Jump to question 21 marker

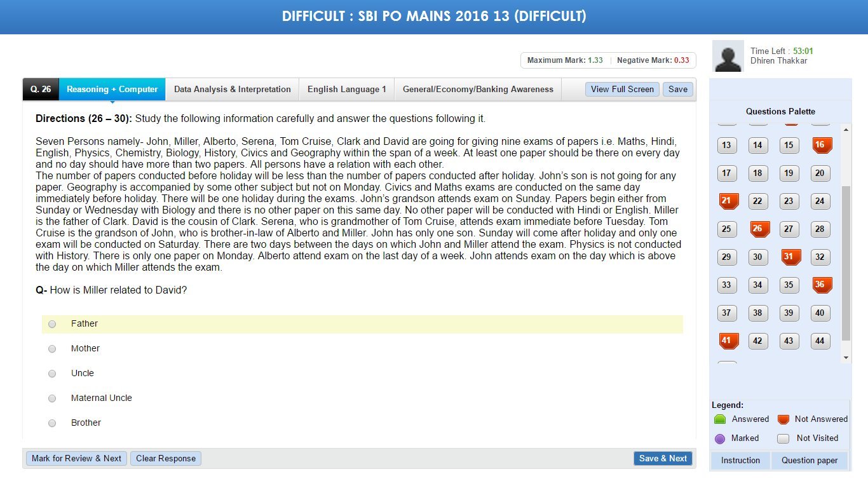[x=726, y=201]
